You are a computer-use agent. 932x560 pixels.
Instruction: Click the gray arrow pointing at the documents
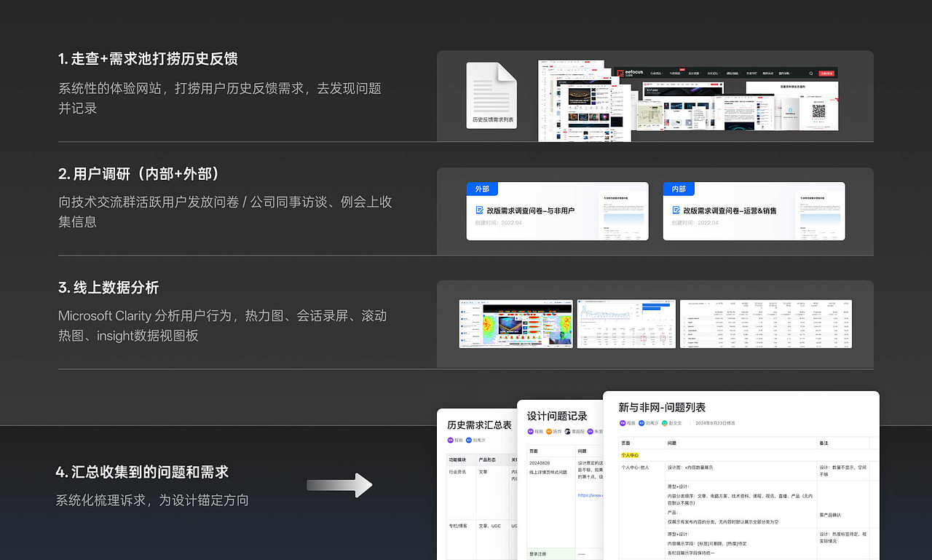pyautogui.click(x=340, y=485)
